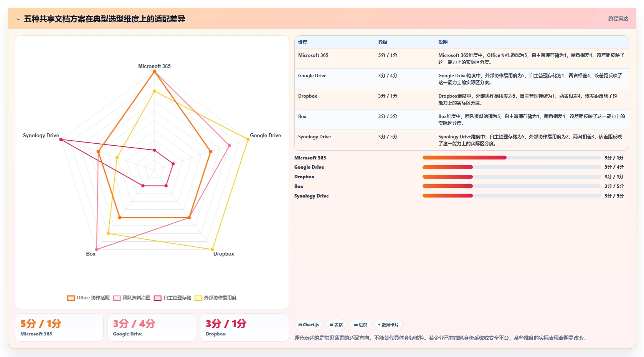644x357 pixels.
Task: Click the Microsoft 365 row description text
Action: [531, 58]
